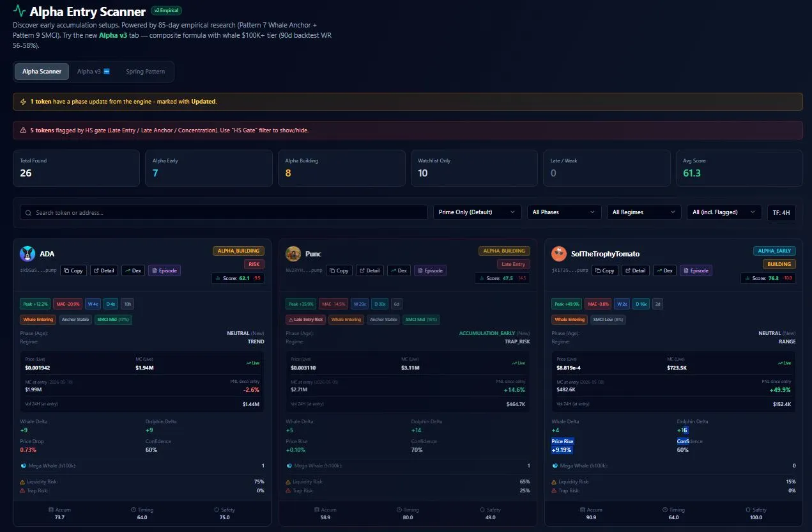Copy the ADA token address
Screen dimensions: 812x532
click(x=73, y=270)
